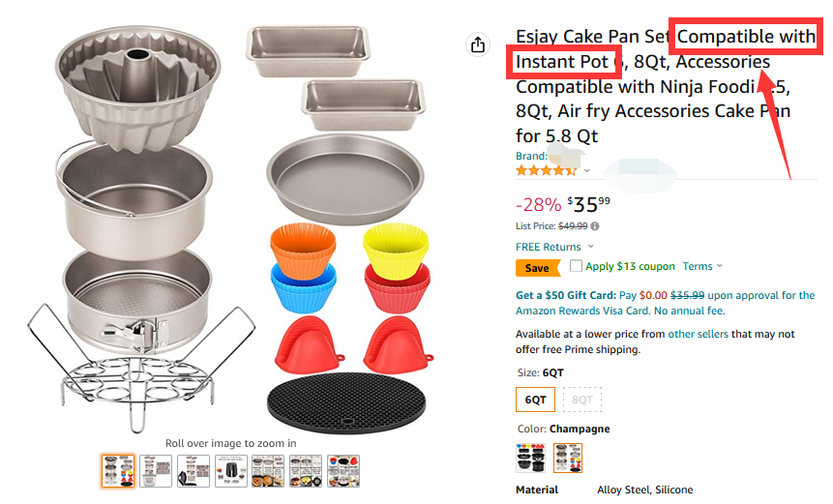Click the List Price info icon

tap(594, 225)
